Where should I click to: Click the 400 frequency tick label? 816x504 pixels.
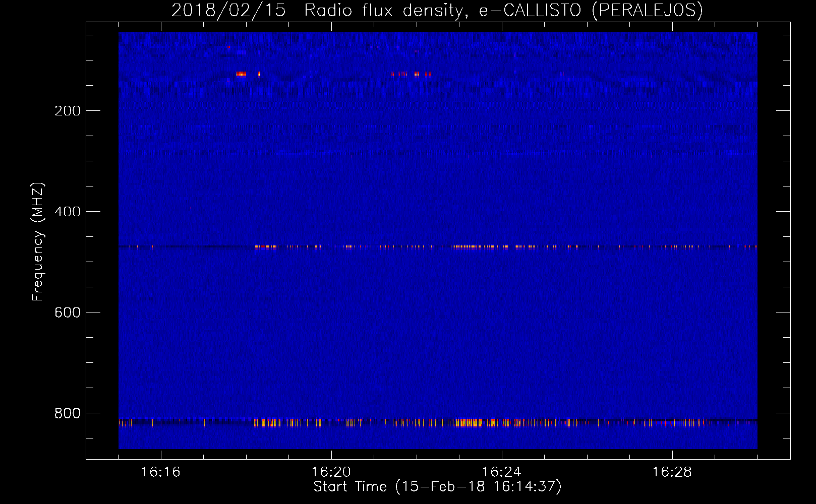point(68,212)
